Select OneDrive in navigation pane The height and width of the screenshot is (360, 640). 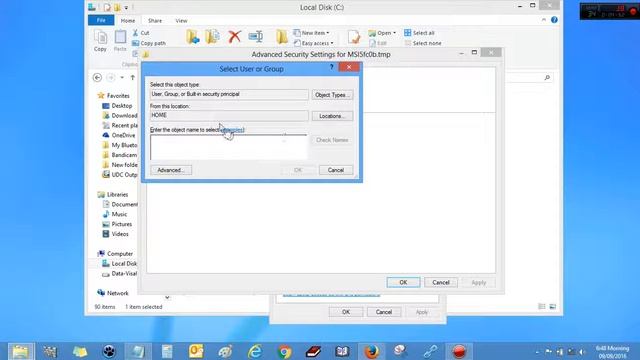(119, 135)
